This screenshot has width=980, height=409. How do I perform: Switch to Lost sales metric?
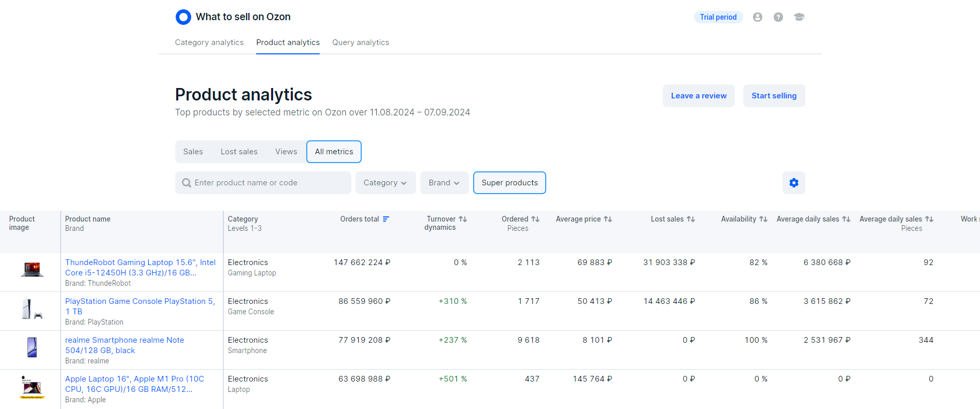click(x=239, y=152)
